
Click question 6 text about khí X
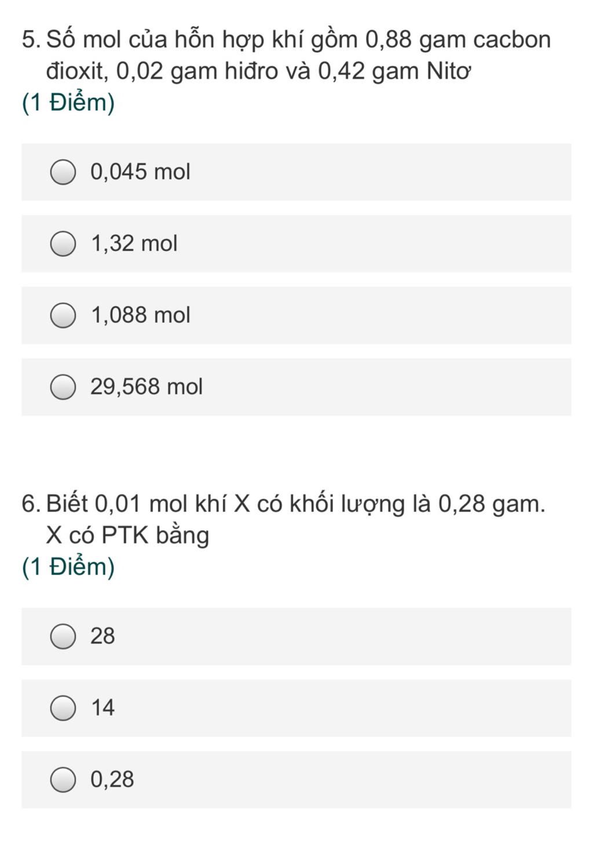[x=284, y=520]
